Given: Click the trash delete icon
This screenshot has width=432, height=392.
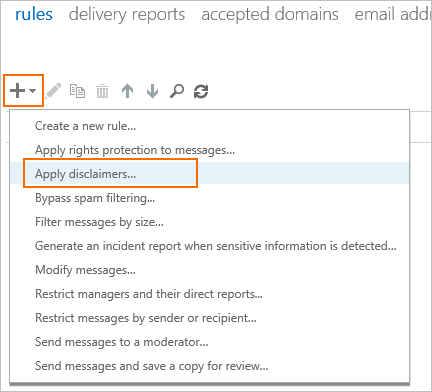Looking at the screenshot, I should [102, 91].
